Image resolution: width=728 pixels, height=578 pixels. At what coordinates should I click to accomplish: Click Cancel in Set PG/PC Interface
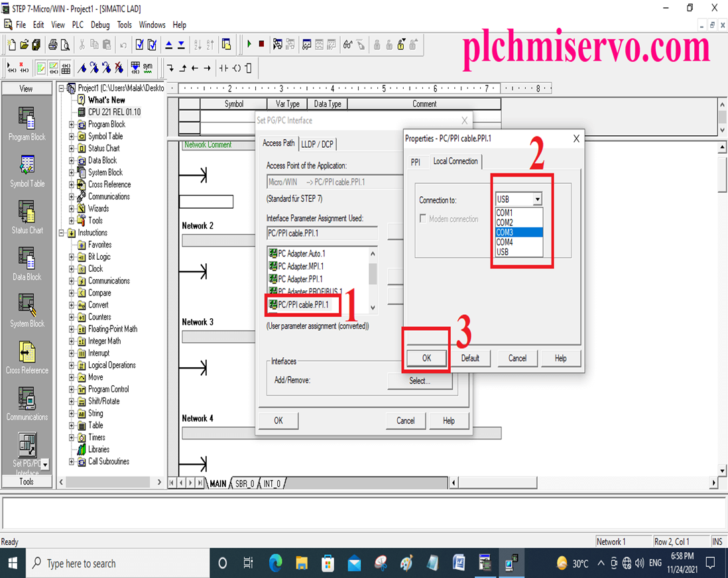click(x=405, y=421)
